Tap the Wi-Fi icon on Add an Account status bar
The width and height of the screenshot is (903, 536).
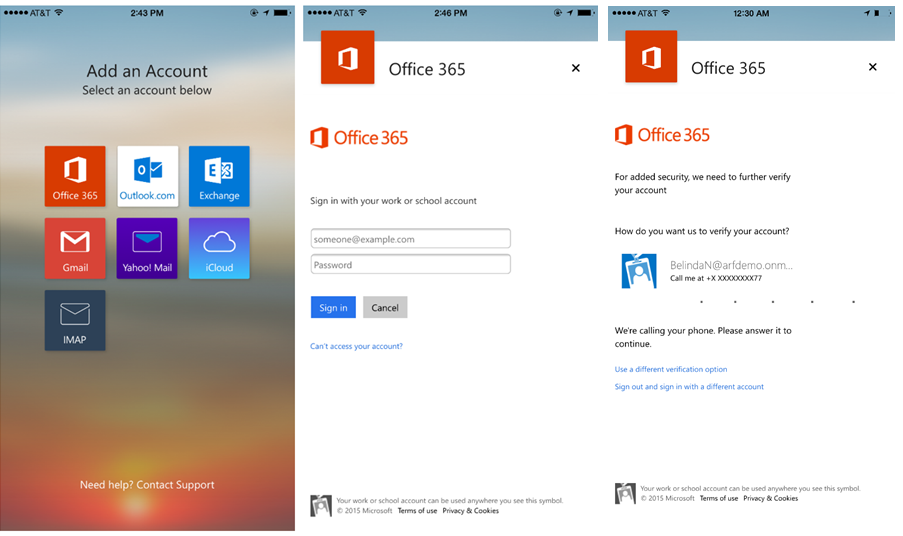tap(58, 13)
